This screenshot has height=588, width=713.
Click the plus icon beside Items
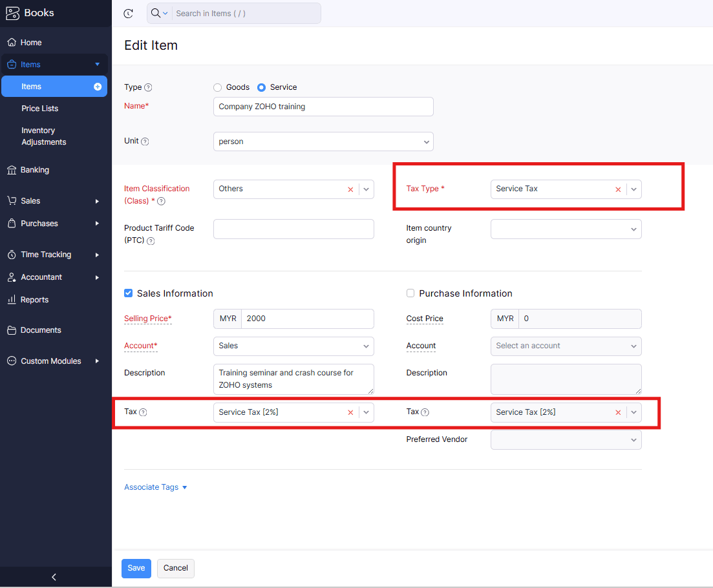(98, 87)
